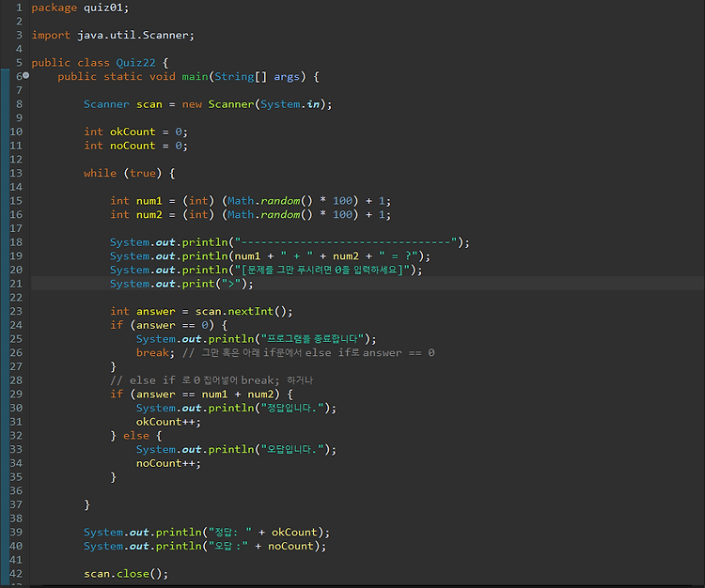Click the 'break' keyword on line 26
This screenshot has height=588, width=705.
(152, 353)
